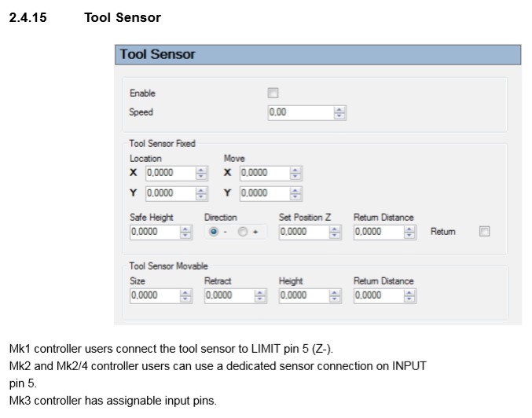
Task: Step the Fixed sensor Return Distance spinner
Action: click(410, 232)
